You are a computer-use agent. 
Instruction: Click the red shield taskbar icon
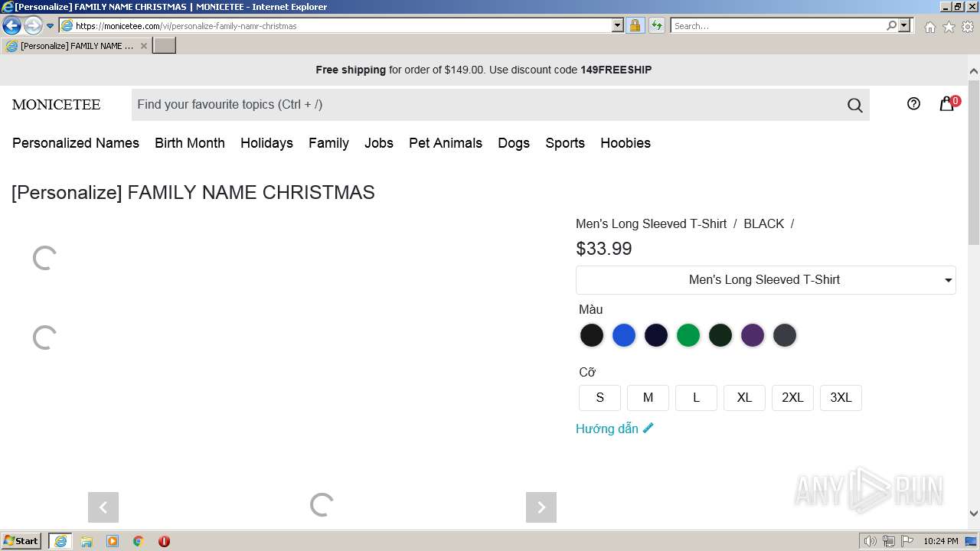(164, 541)
